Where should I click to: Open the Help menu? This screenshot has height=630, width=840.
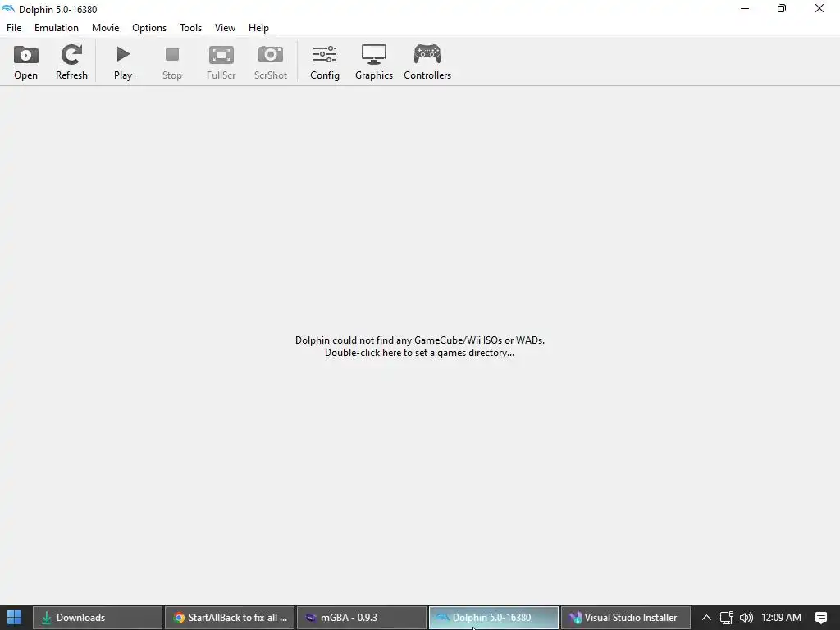pyautogui.click(x=258, y=28)
